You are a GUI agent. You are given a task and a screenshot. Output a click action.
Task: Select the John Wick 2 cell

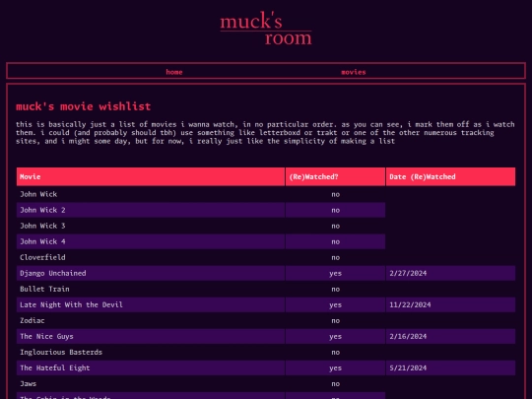[x=151, y=210]
